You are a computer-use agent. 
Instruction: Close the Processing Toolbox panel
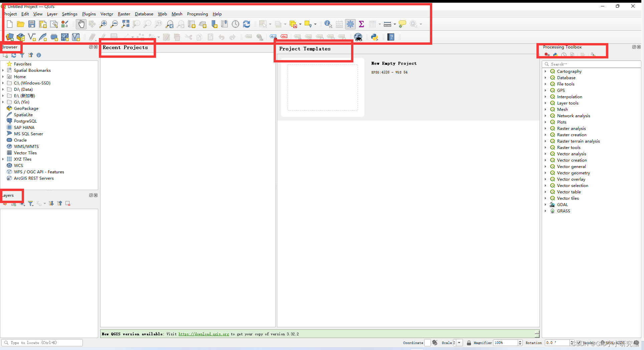click(639, 47)
